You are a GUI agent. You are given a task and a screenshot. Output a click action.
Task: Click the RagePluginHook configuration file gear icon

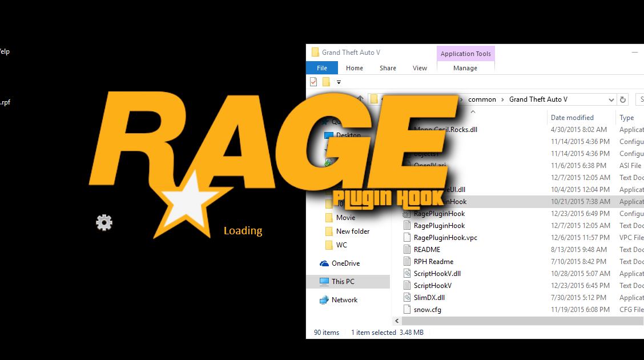point(406,214)
